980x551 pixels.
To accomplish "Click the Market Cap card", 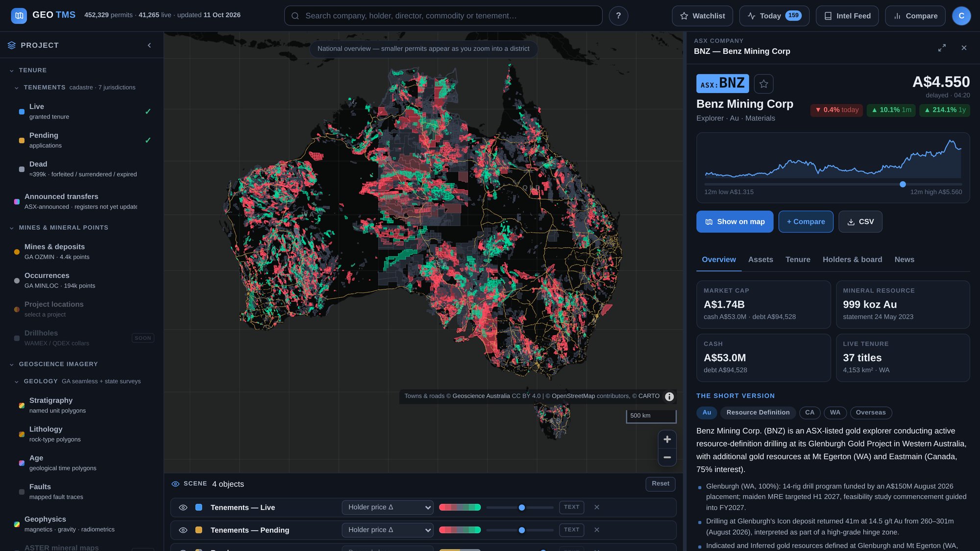I will [763, 305].
